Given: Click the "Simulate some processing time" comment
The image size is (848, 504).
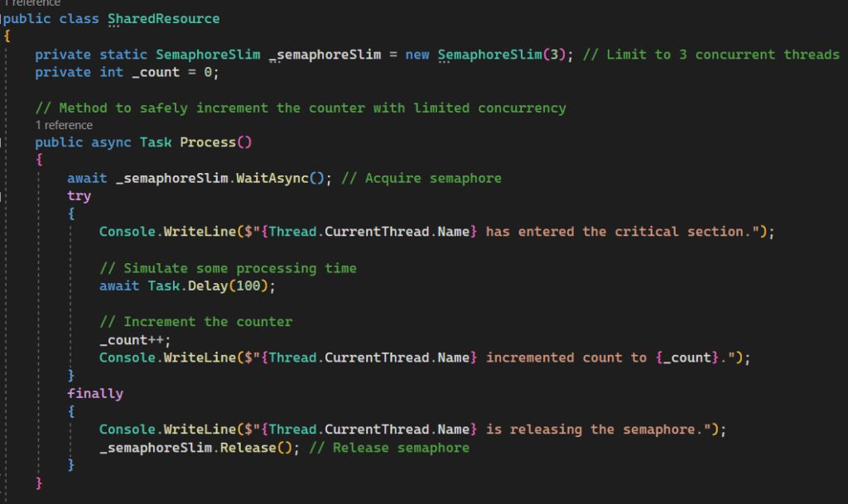Looking at the screenshot, I should [228, 268].
